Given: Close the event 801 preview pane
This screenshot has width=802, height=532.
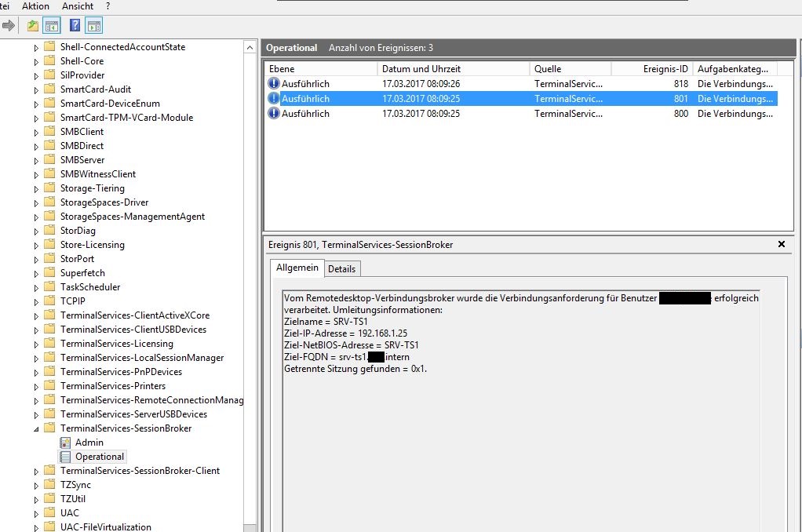Looking at the screenshot, I should point(781,245).
